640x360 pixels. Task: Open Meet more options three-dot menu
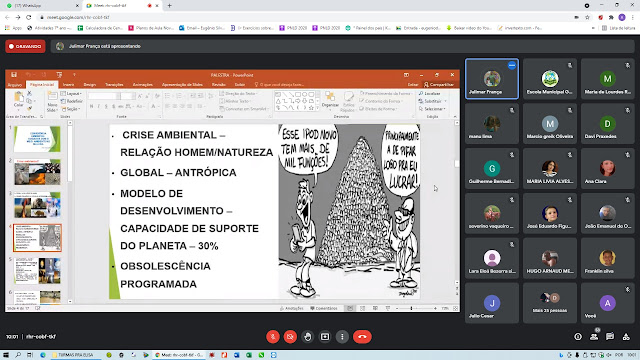342,337
